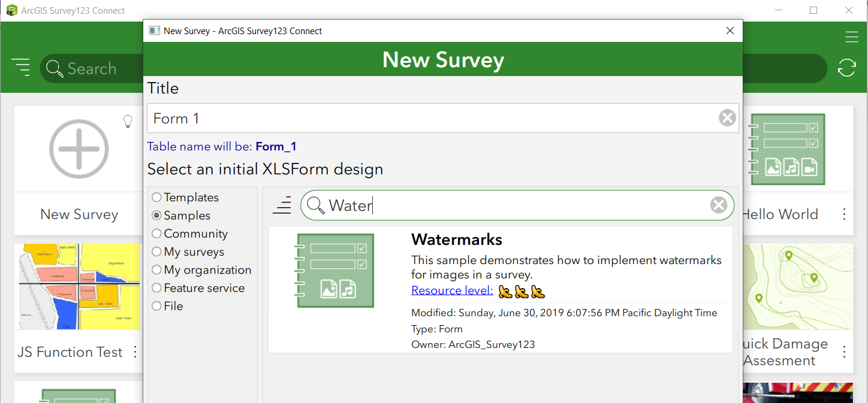The width and height of the screenshot is (868, 403).
Task: Click the hamburger menu in top-right corner
Action: 851,37
